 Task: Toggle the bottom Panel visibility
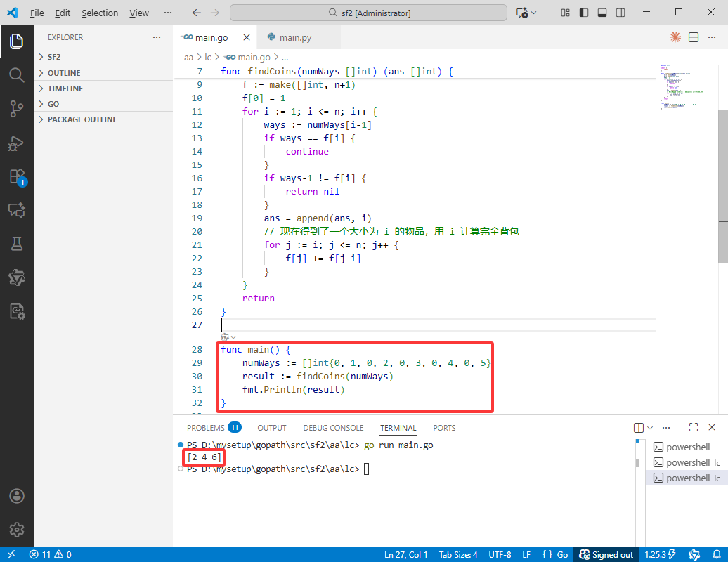point(602,13)
